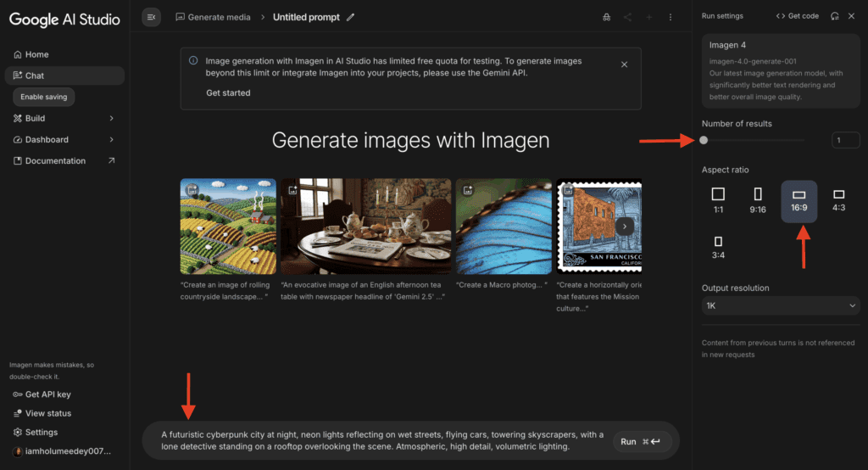Choose the 9:16 aspect ratio option
868x470 pixels.
pos(758,200)
